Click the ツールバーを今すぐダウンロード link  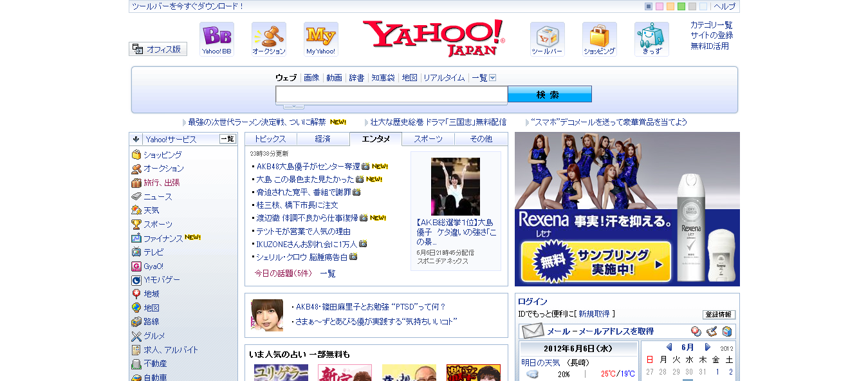click(x=188, y=6)
